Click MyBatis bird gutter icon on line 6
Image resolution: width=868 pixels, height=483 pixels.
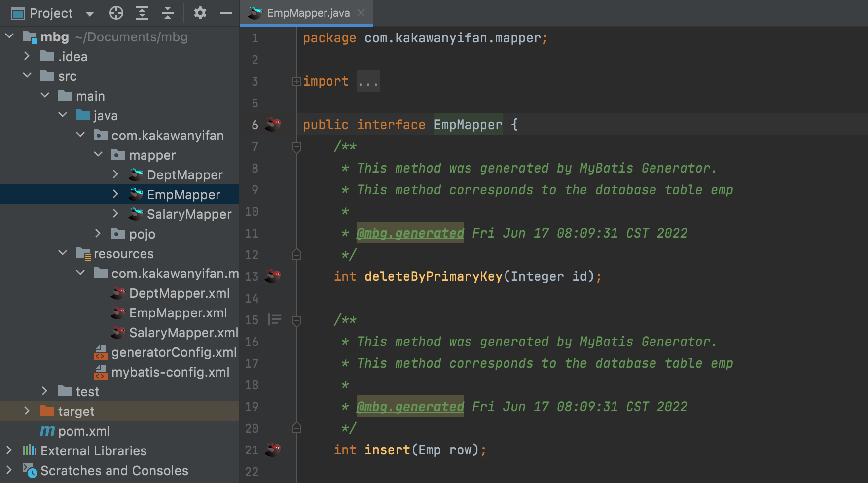(273, 124)
